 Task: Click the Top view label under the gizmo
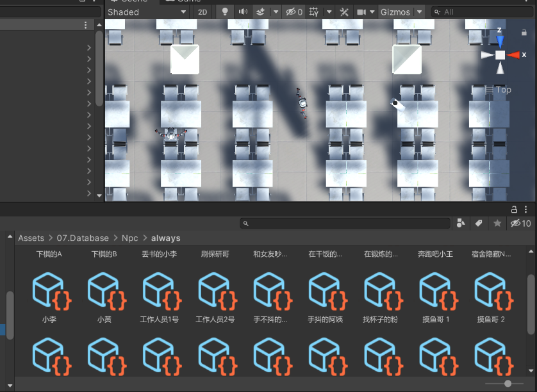pyautogui.click(x=503, y=90)
